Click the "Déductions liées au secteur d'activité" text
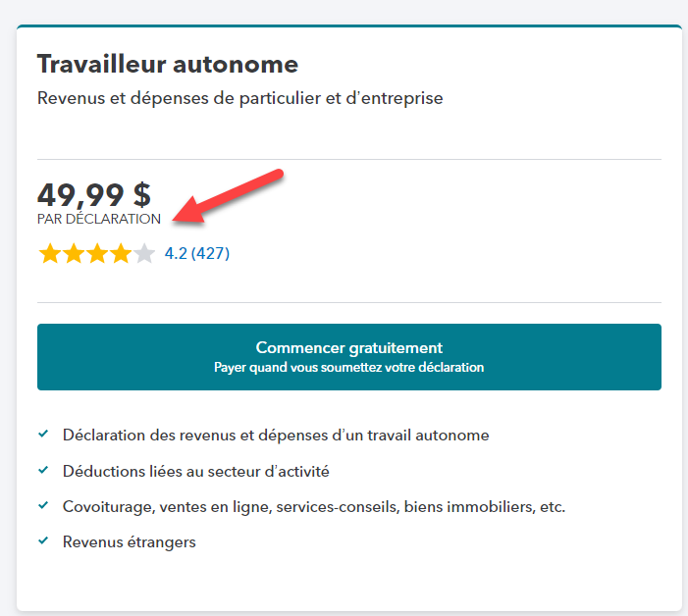The height and width of the screenshot is (616, 688). 195,471
